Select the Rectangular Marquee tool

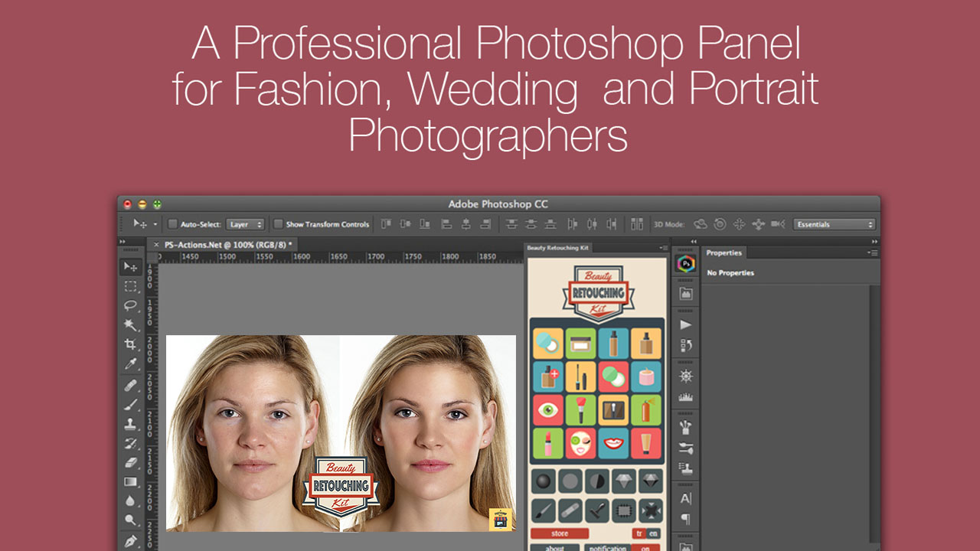click(131, 286)
